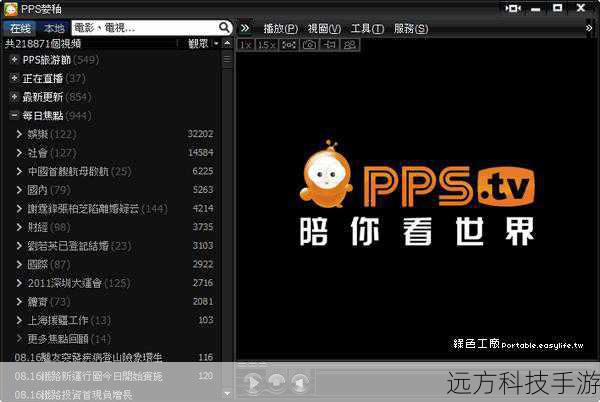Click the users toolbar icon

click(349, 45)
